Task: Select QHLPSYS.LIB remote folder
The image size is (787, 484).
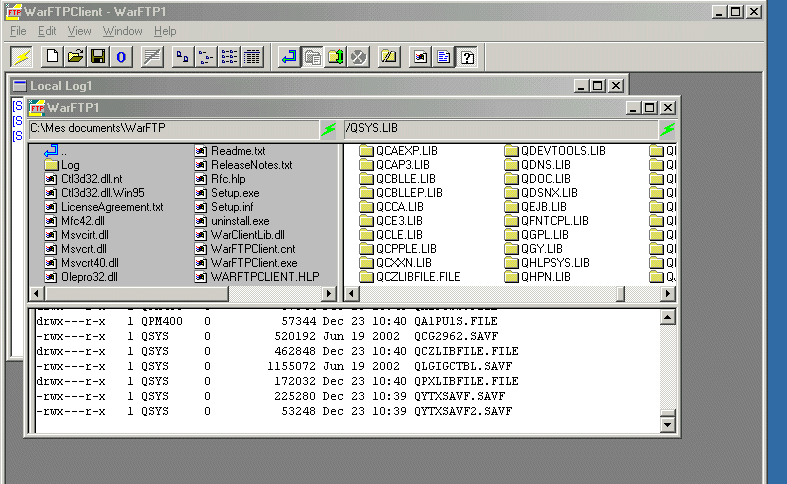Action: pos(547,263)
